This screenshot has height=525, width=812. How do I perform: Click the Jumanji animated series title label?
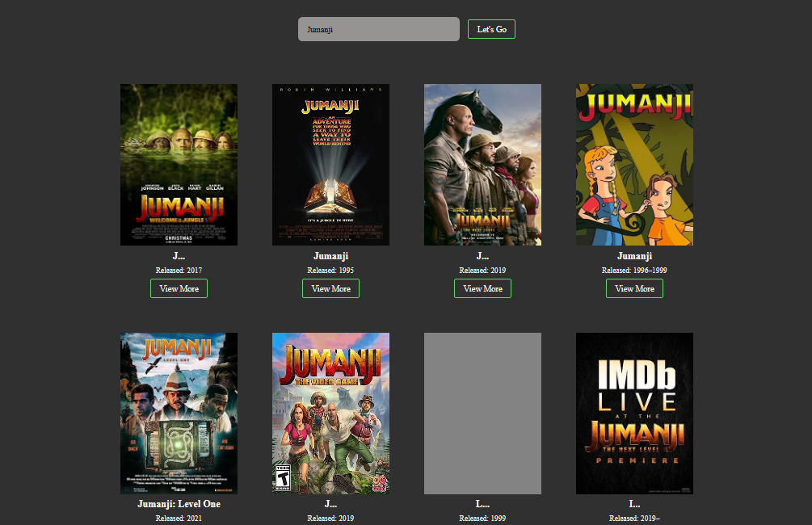click(634, 256)
